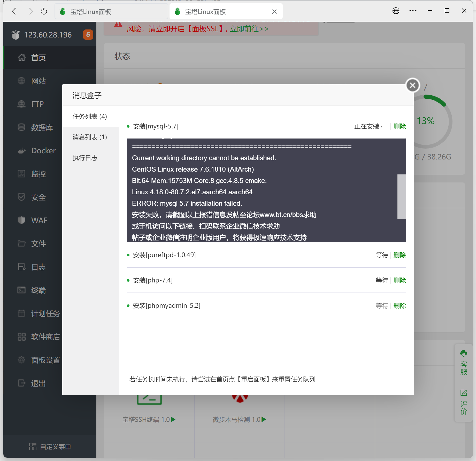Open 软件商店 in the sidebar menu
Screen dimensions: 476x461
46,337
